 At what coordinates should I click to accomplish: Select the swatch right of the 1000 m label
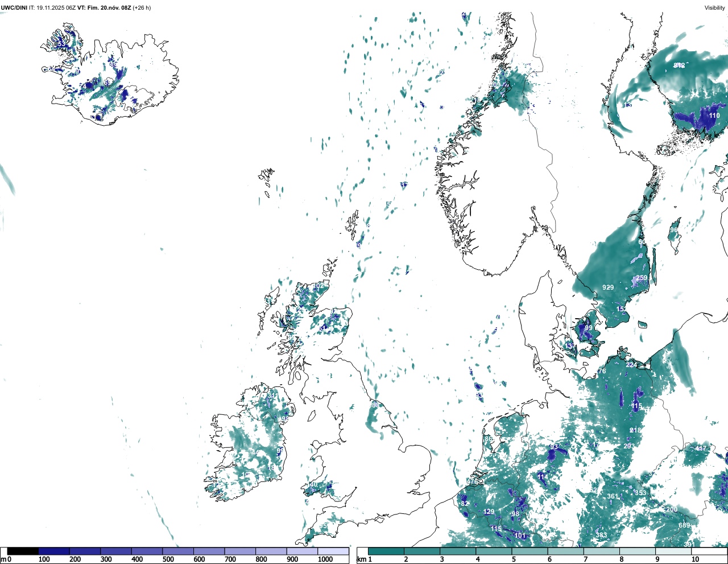(x=333, y=551)
